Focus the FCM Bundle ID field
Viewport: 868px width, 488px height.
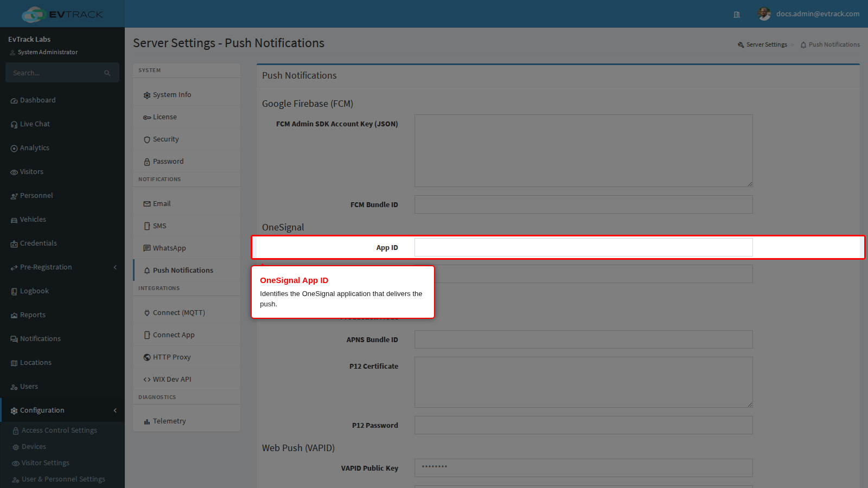(584, 204)
